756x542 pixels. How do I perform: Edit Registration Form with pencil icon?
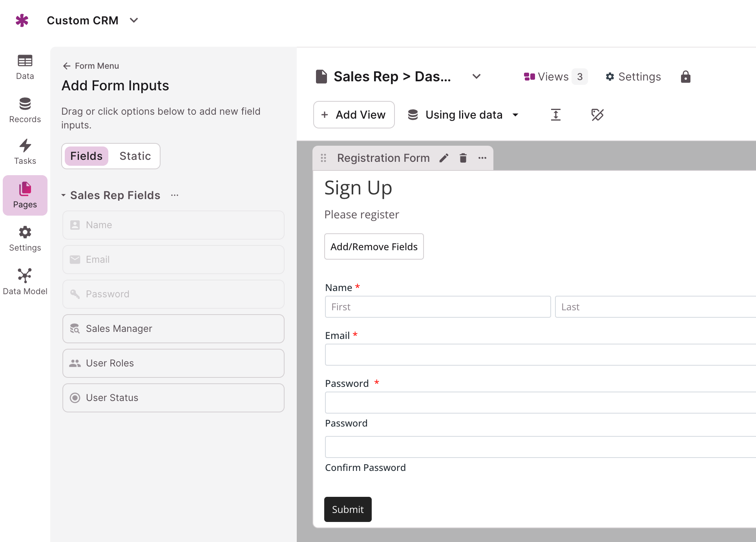point(444,158)
